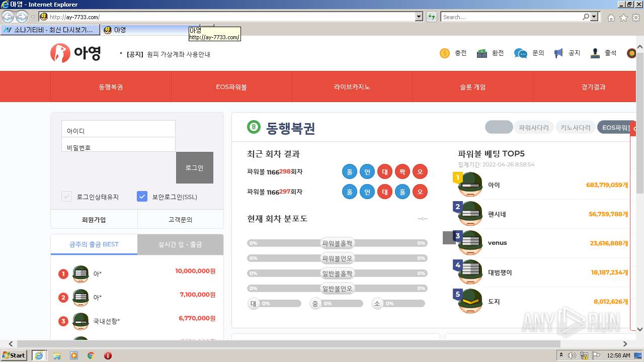Open the 라이브카지노 menu
The height and width of the screenshot is (362, 644).
[352, 86]
